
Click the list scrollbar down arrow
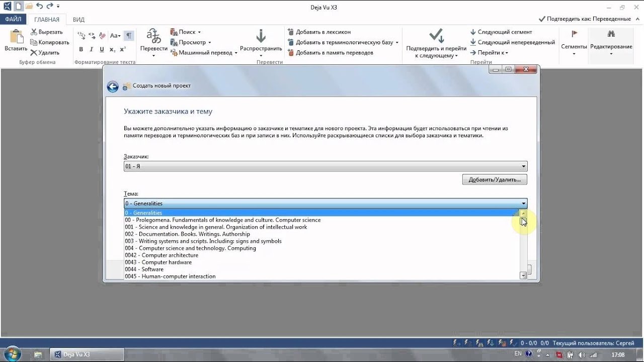pos(523,276)
